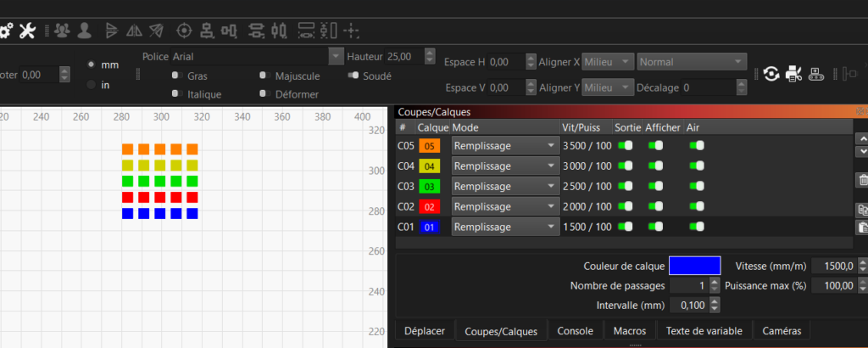Click the Hauteur 25,00 input field
Viewport: 868px width, 348px height.
(404, 57)
